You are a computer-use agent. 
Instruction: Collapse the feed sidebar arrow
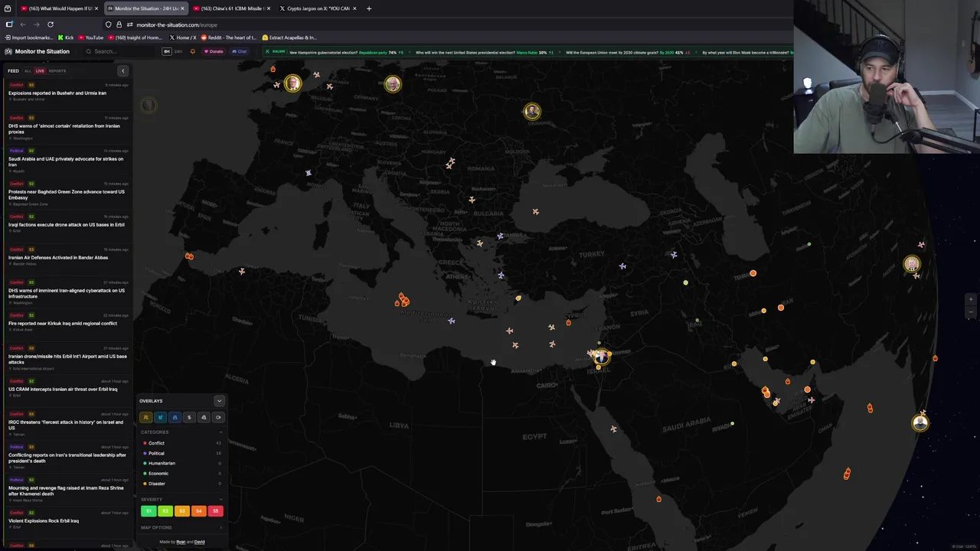(122, 71)
